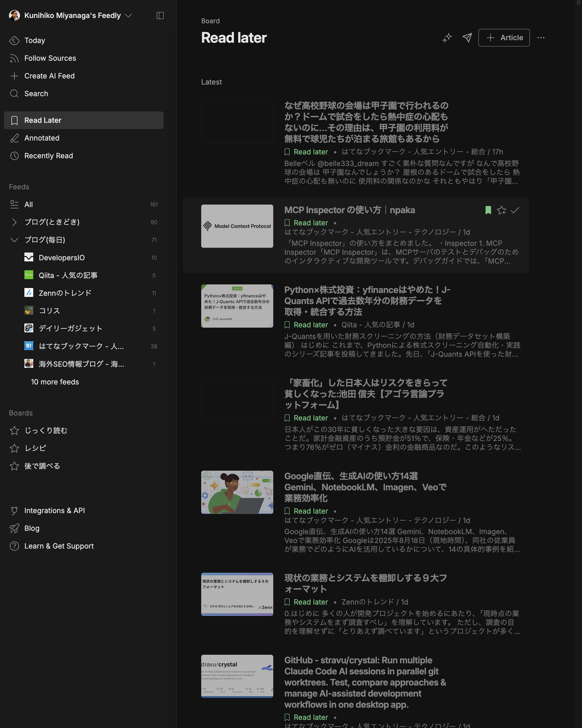
Task: Click Read later tag on 家畜化 article
Action: pyautogui.click(x=306, y=418)
